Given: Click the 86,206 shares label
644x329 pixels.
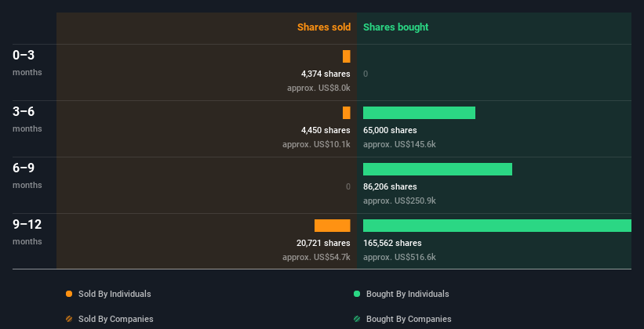Looking at the screenshot, I should click(x=390, y=186).
